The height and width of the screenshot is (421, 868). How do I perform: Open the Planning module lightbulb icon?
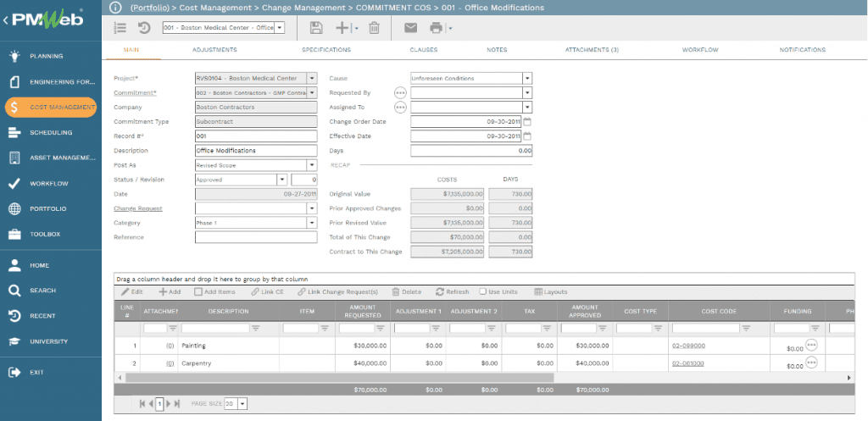pos(14,56)
